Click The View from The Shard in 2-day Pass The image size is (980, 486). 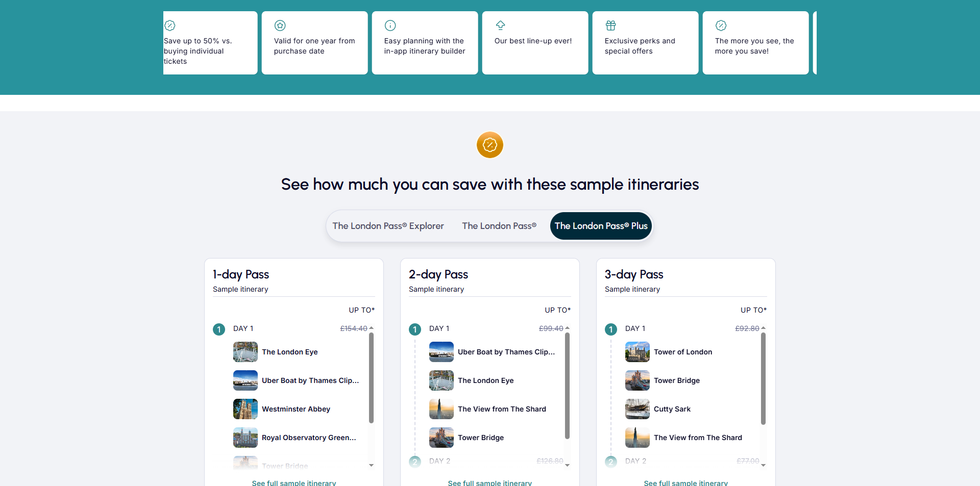pyautogui.click(x=501, y=409)
